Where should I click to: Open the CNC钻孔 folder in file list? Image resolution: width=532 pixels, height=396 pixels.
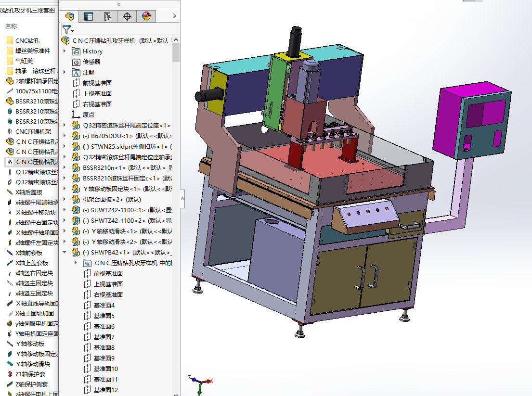coord(27,40)
